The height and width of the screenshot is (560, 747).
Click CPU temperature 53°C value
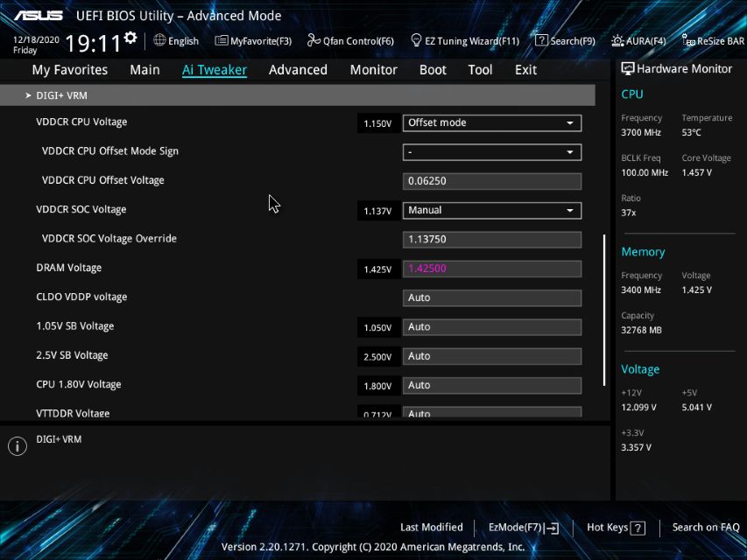[691, 132]
